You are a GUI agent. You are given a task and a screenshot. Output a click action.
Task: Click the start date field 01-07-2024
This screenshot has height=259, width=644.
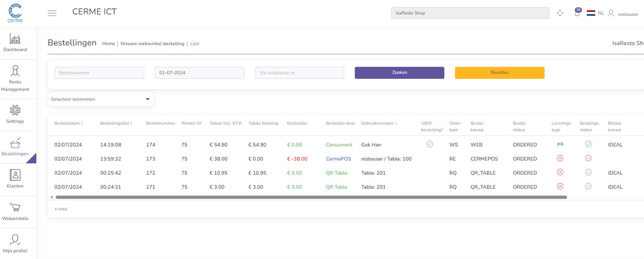(x=200, y=73)
